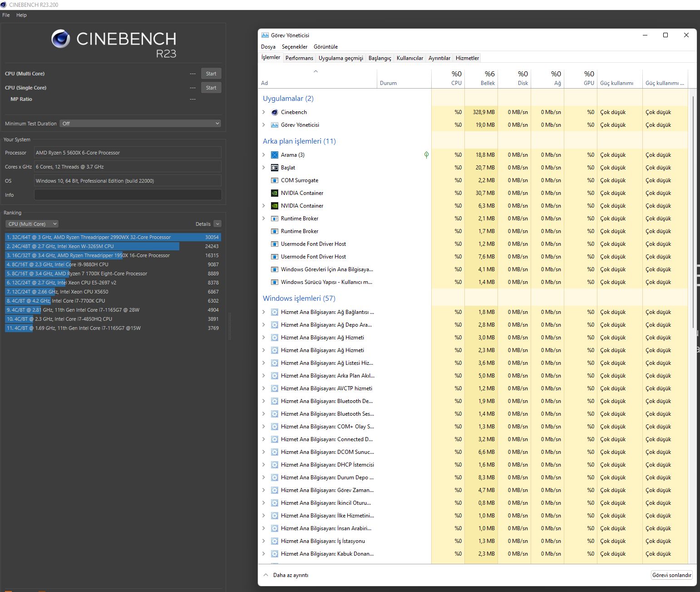Select Intel Core i7-7700K ranking entry
The width and height of the screenshot is (700, 592).
pos(113,301)
